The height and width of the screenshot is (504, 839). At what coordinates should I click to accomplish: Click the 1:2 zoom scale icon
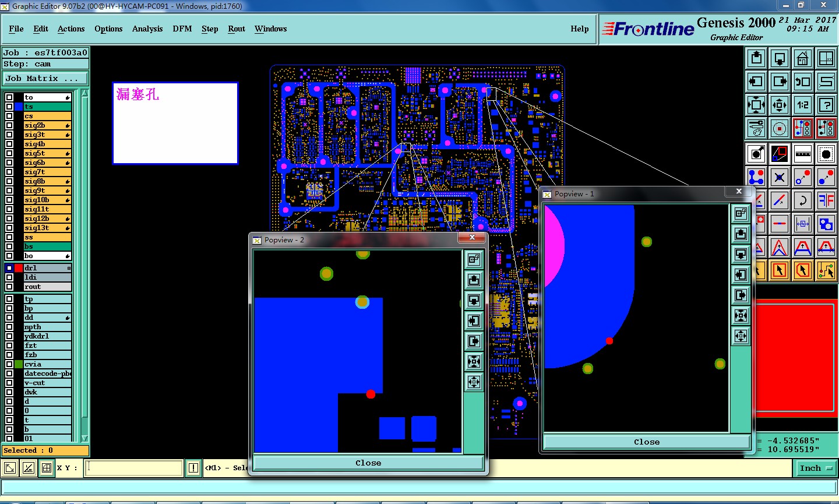pyautogui.click(x=803, y=105)
